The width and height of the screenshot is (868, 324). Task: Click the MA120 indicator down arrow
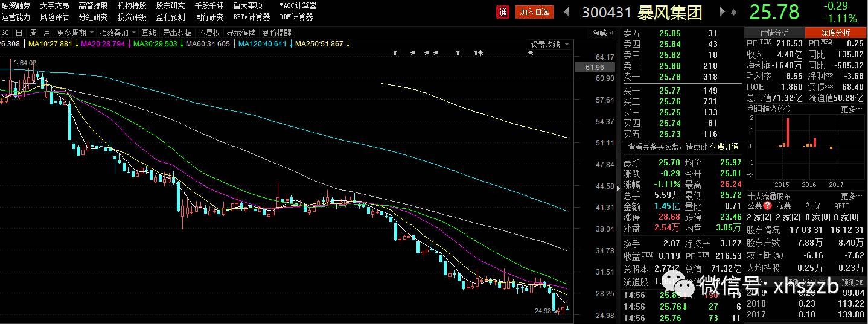click(x=290, y=43)
